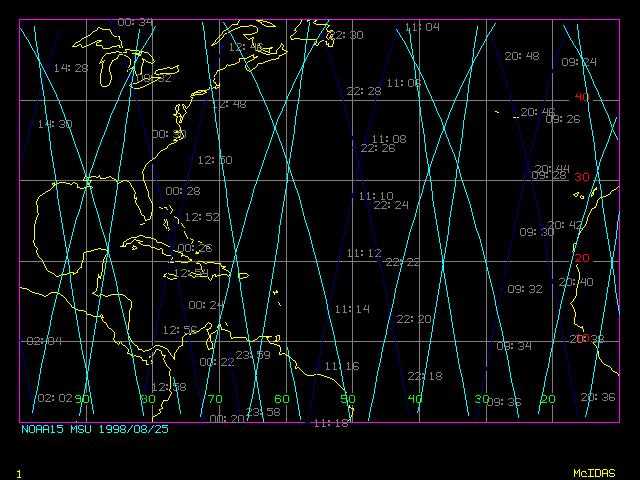Pick the 09:34 time label
The width and height of the screenshot is (640, 480).
pyautogui.click(x=514, y=346)
